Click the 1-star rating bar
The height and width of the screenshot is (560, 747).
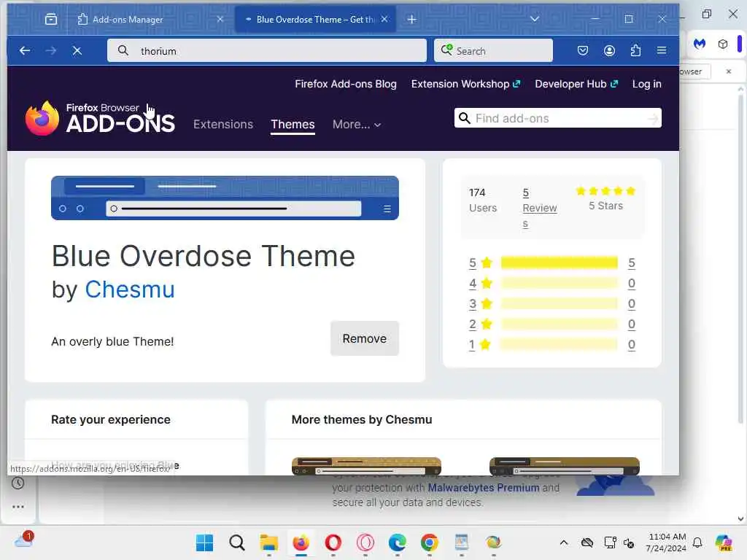(560, 344)
